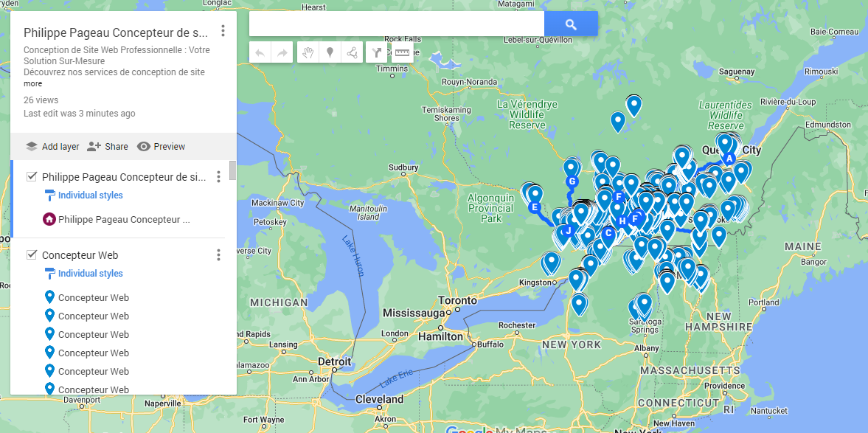Image resolution: width=868 pixels, height=433 pixels.
Task: Click the '26 views' text
Action: pos(41,100)
